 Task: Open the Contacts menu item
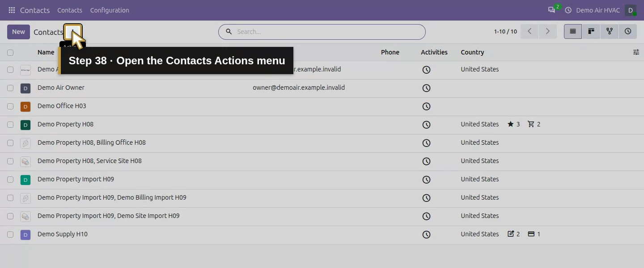70,10
